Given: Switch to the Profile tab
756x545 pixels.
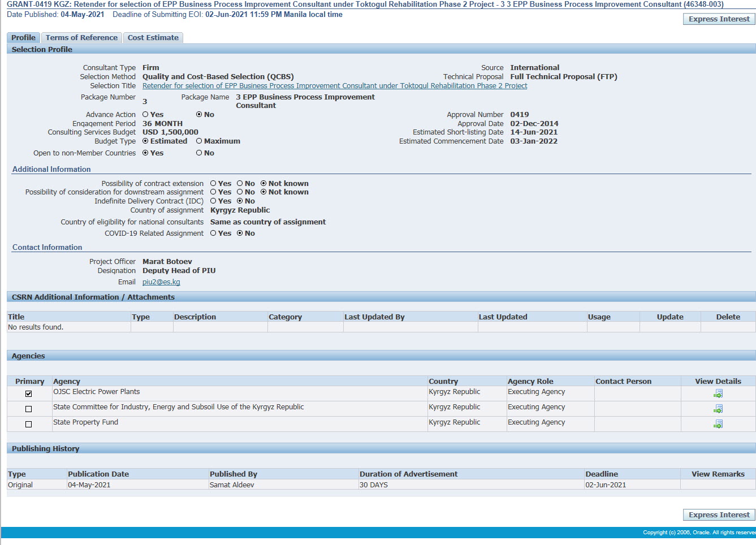Looking at the screenshot, I should click(x=23, y=37).
